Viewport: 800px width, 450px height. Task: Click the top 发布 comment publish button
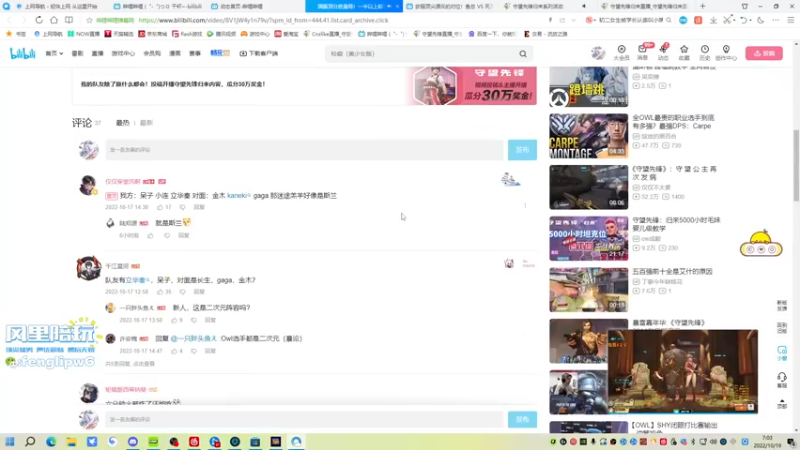click(x=522, y=150)
